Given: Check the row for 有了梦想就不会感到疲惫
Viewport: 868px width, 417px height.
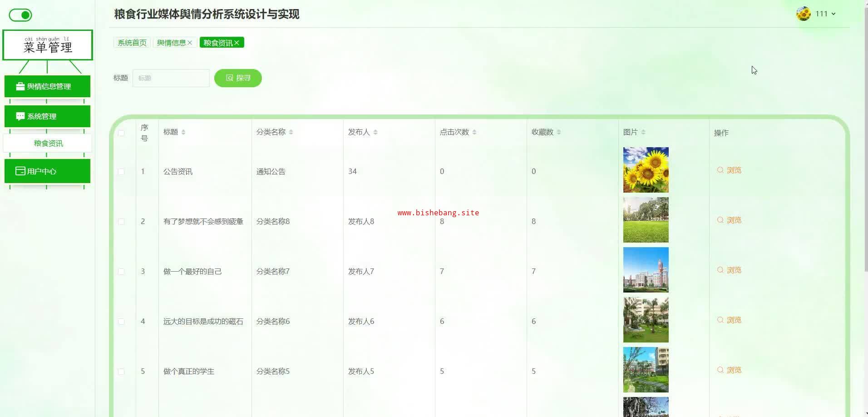Looking at the screenshot, I should 121,222.
